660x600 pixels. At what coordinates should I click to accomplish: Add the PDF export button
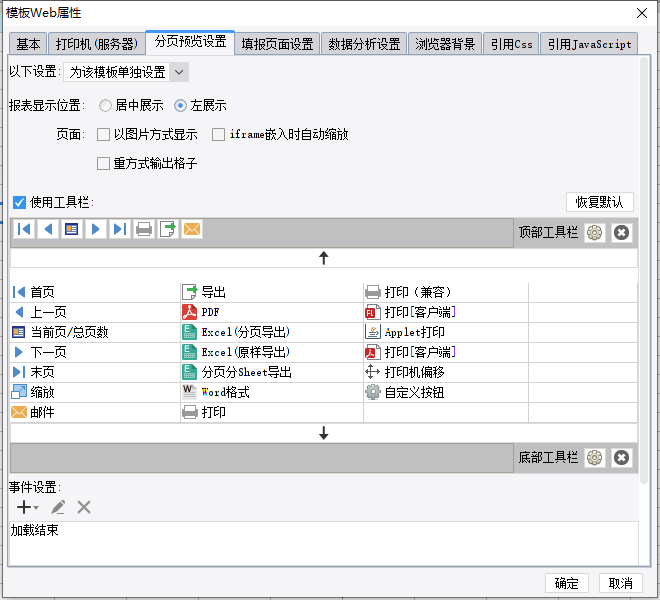[271, 312]
